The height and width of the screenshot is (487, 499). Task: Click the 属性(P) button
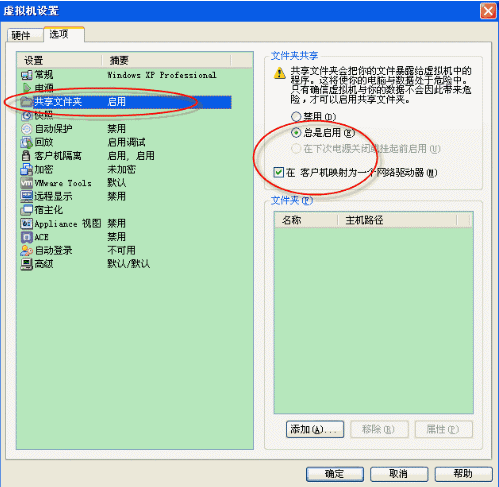pyautogui.click(x=443, y=429)
